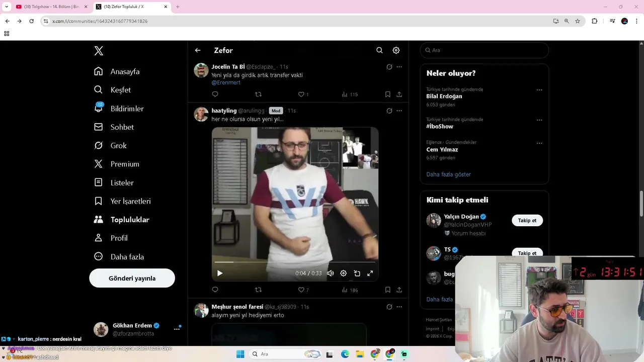The height and width of the screenshot is (362, 644).
Task: Share Jocelin Ta Bİ post
Action: click(x=399, y=95)
